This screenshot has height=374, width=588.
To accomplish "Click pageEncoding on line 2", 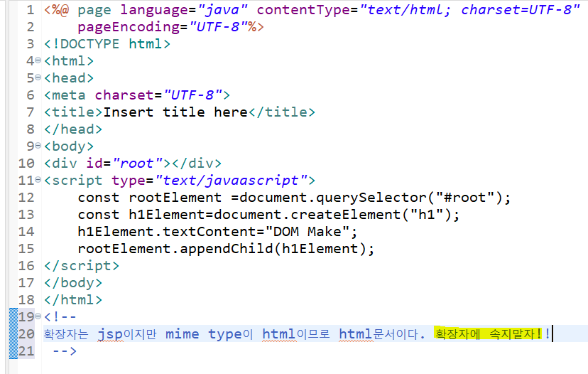I will click(x=129, y=27).
